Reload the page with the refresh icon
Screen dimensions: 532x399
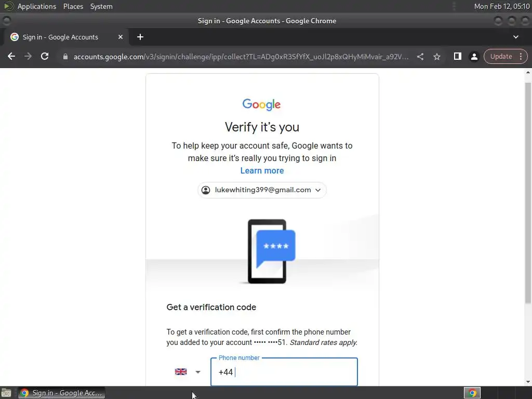click(x=45, y=56)
